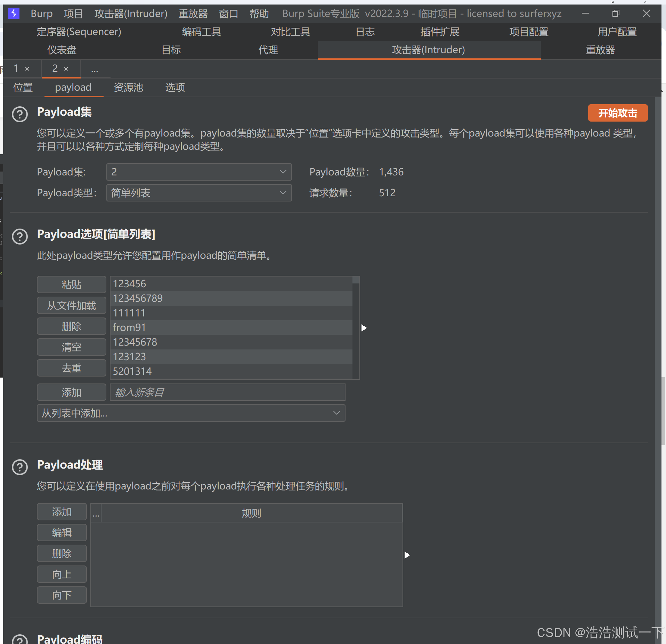Select payload entry 123456789
The height and width of the screenshot is (644, 666).
pos(232,298)
